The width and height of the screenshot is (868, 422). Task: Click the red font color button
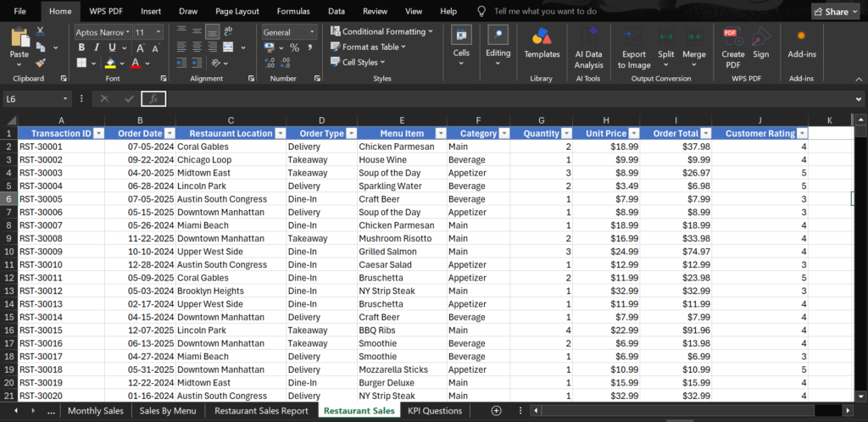[136, 63]
